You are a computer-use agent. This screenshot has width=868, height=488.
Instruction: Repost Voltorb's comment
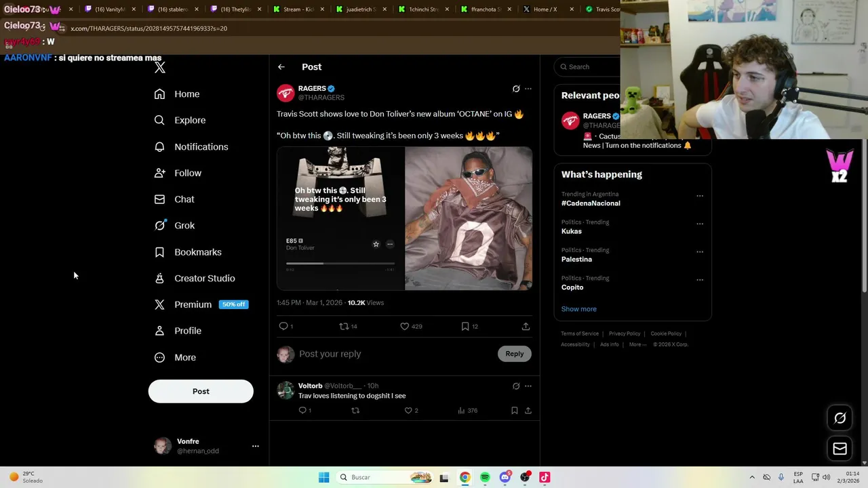[x=355, y=411]
